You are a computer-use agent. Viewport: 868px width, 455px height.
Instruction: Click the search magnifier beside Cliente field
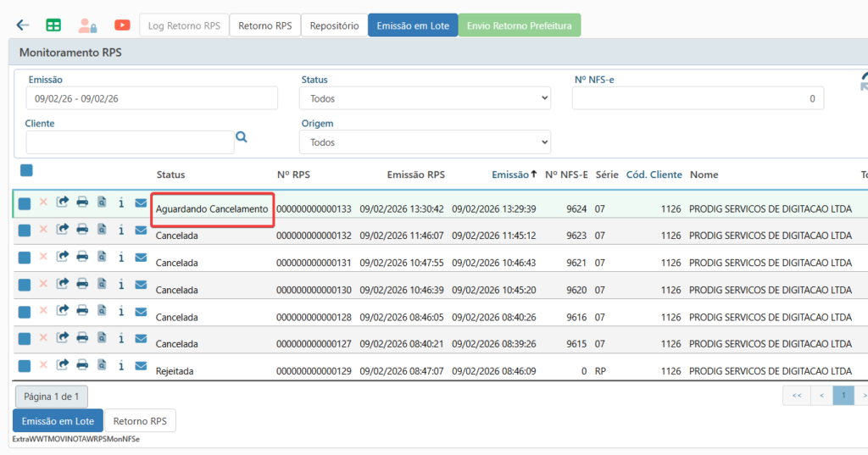point(242,136)
